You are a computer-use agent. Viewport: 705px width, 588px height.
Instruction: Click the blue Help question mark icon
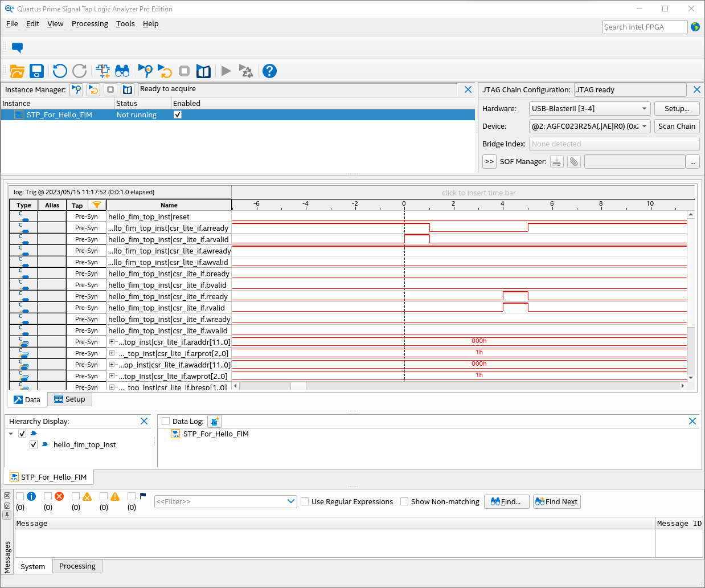pyautogui.click(x=269, y=71)
